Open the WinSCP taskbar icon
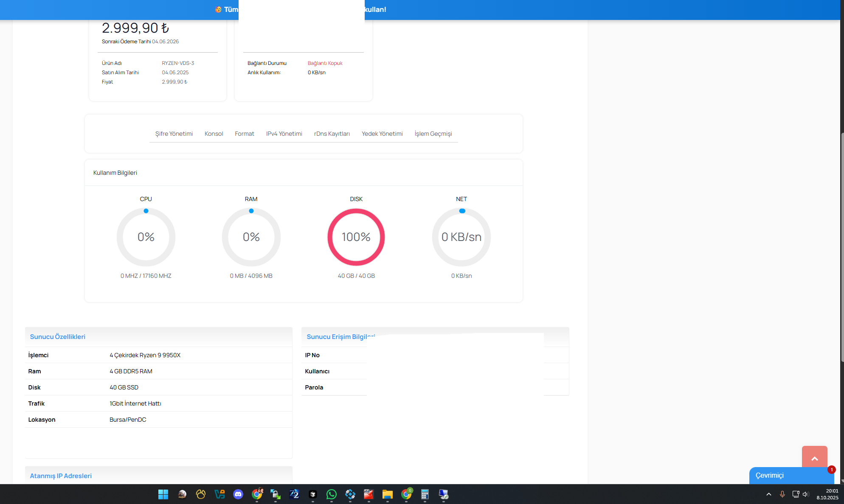The image size is (844, 504). click(276, 494)
